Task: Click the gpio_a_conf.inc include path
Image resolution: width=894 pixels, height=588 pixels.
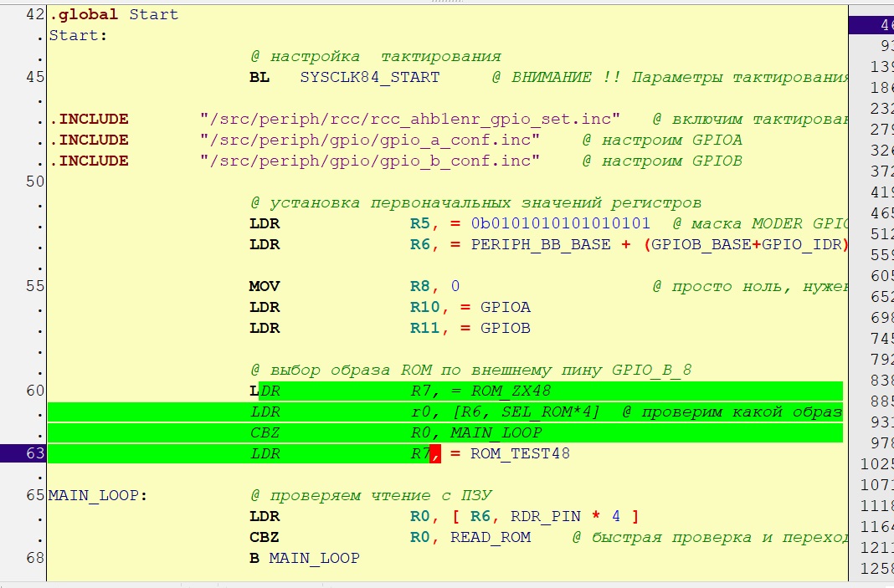Action: pos(370,140)
